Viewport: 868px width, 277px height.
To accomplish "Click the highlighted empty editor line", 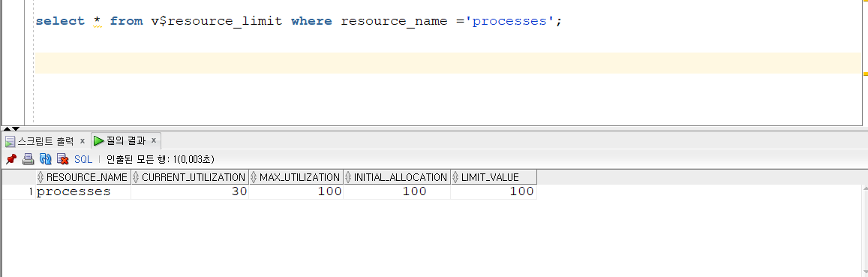I will click(x=448, y=63).
